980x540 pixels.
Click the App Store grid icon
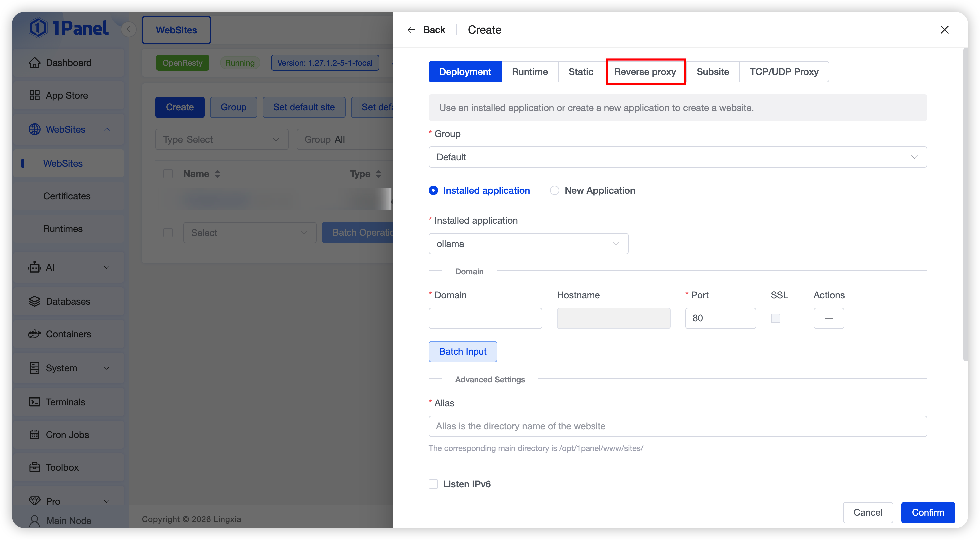34,96
